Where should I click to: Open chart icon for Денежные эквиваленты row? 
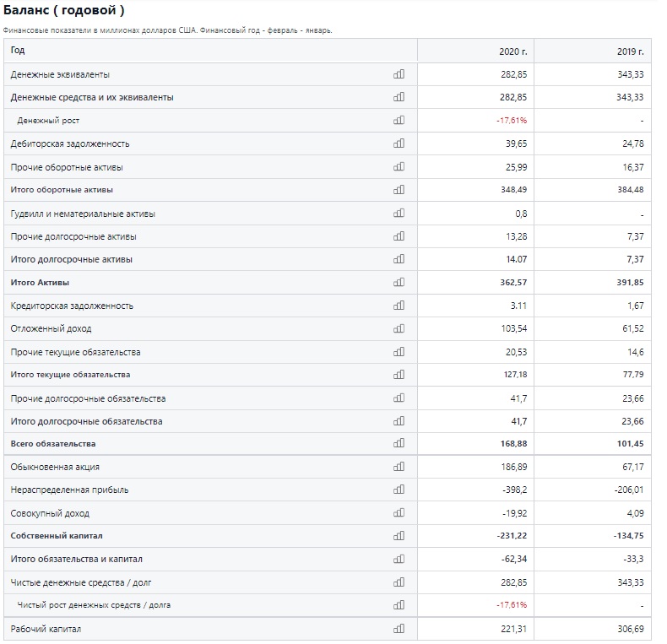click(x=399, y=74)
